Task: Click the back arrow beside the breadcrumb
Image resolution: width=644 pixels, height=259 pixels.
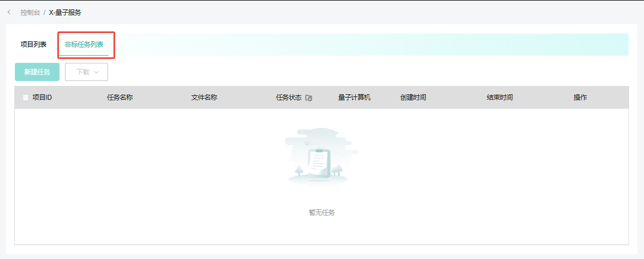Action: click(x=9, y=12)
